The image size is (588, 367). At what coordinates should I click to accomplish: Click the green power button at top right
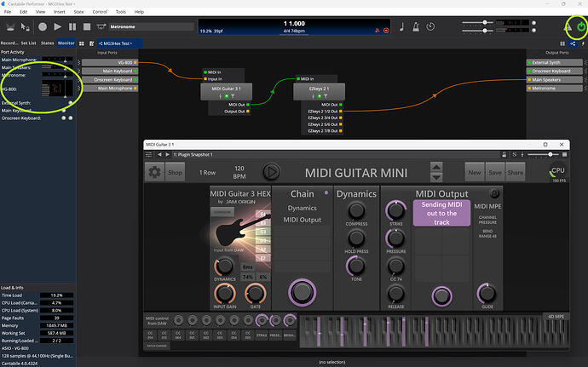click(x=580, y=27)
